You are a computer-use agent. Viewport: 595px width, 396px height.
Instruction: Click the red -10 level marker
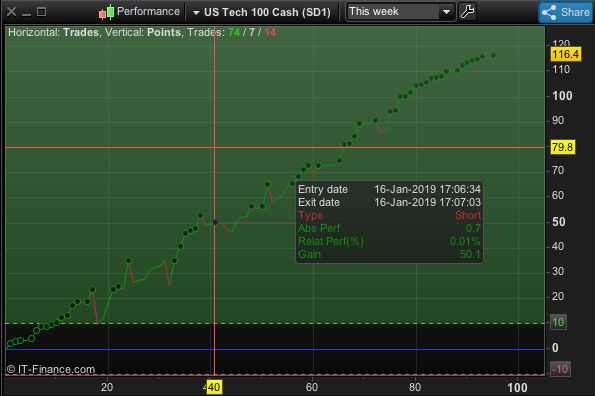[560, 369]
